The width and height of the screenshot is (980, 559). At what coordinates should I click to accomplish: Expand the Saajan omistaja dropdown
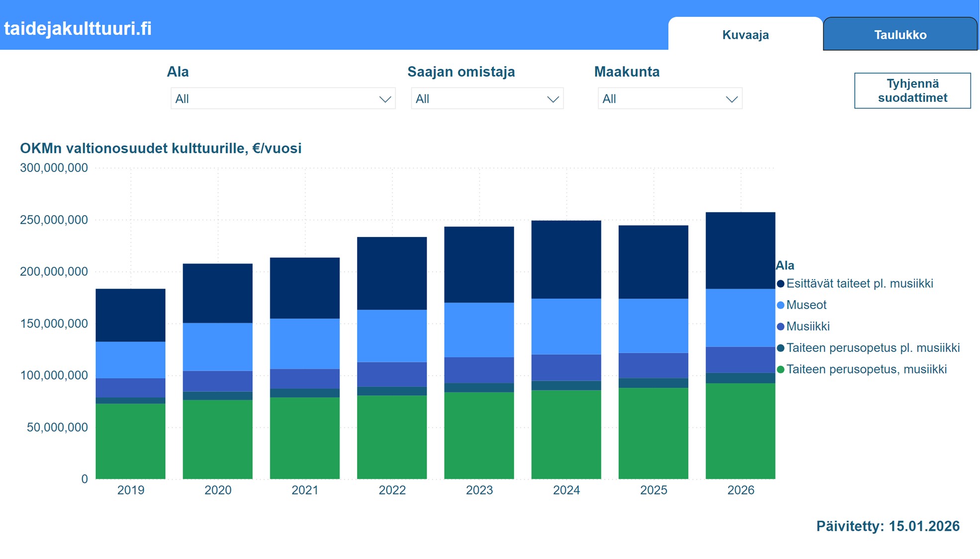[x=487, y=99]
